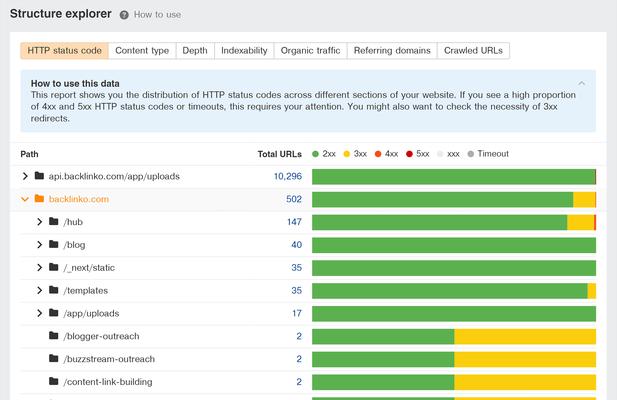The image size is (617, 400).
Task: Open the 2 URLs count for /content-link-building
Action: 299,382
